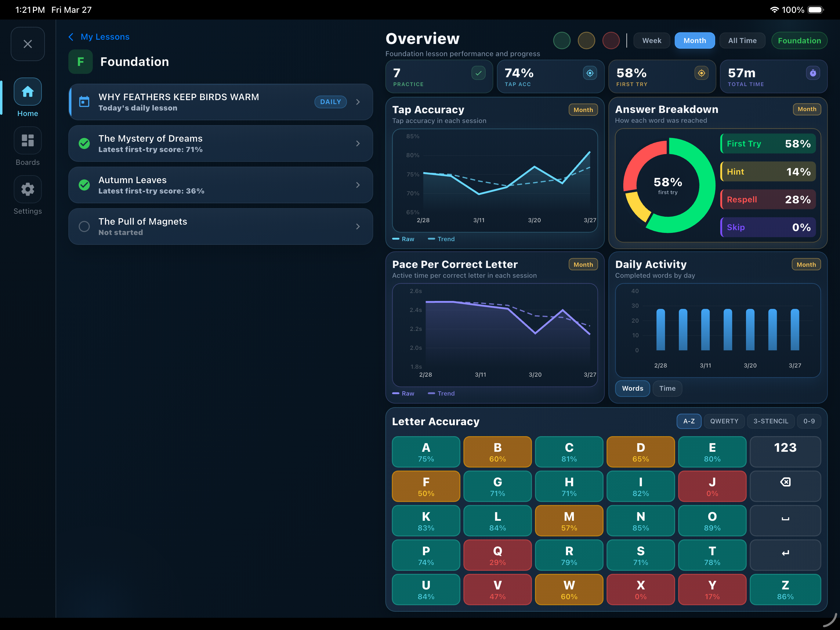The image size is (840, 630).
Task: Click the battery status icon
Action: click(x=816, y=10)
